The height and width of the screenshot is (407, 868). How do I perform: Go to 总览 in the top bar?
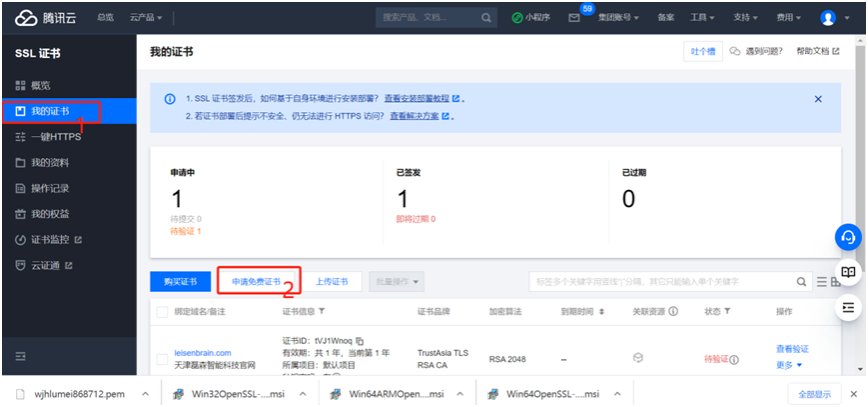105,18
